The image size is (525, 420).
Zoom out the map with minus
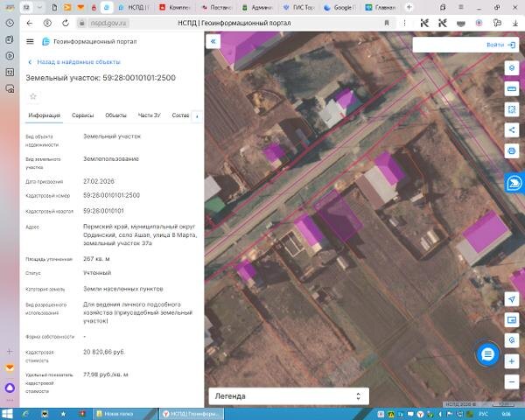pyautogui.click(x=512, y=382)
